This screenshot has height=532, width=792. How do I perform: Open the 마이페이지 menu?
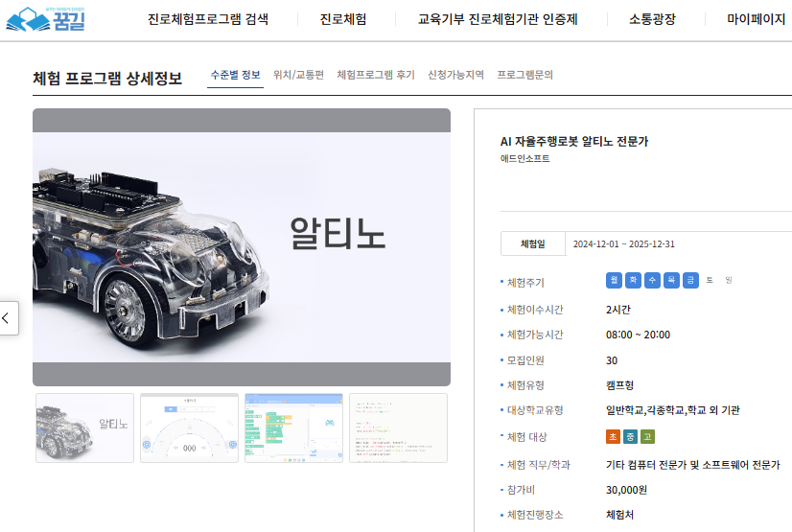tap(757, 20)
